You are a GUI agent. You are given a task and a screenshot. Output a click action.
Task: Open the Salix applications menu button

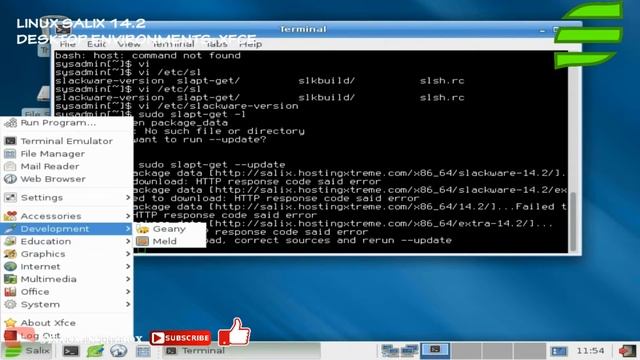(x=27, y=351)
